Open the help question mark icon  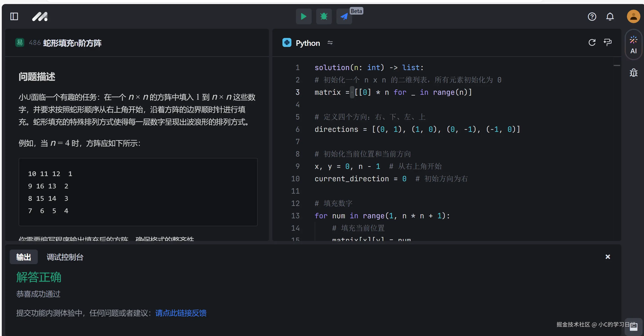point(592,16)
